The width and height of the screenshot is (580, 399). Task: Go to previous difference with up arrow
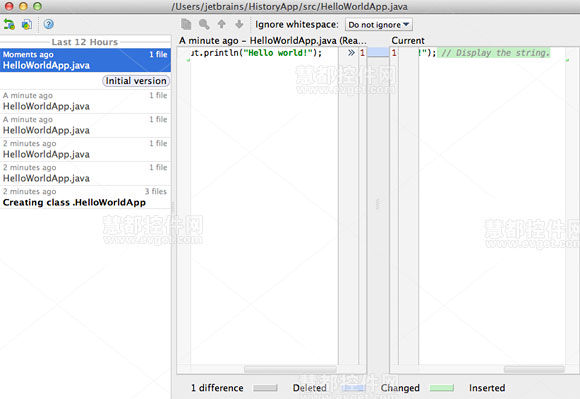(222, 24)
